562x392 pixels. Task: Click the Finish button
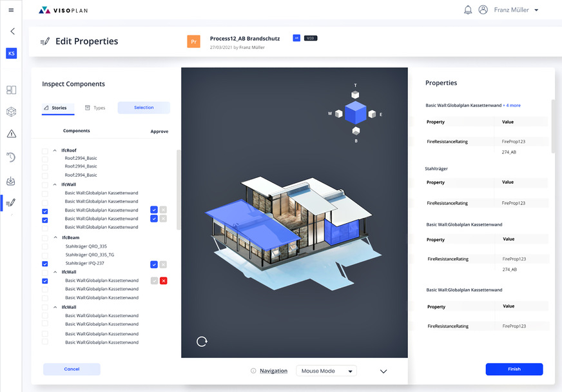pos(514,369)
